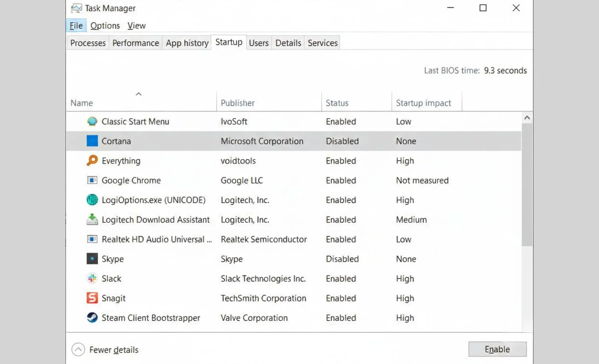
Task: Collapse view with Fewer details chevron
Action: [x=78, y=350]
